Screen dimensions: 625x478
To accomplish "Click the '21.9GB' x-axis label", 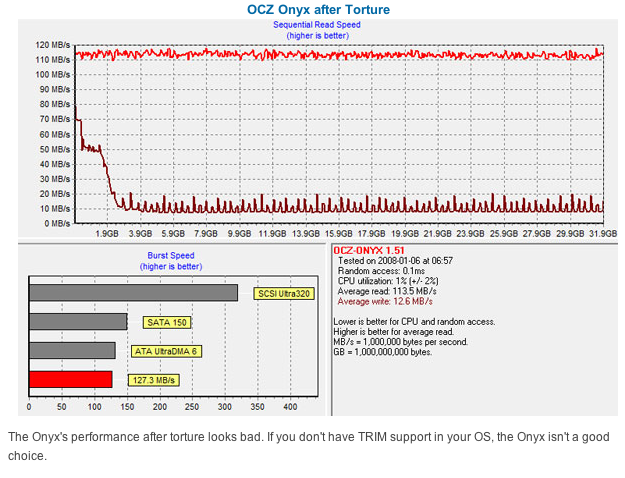I will coord(438,233).
